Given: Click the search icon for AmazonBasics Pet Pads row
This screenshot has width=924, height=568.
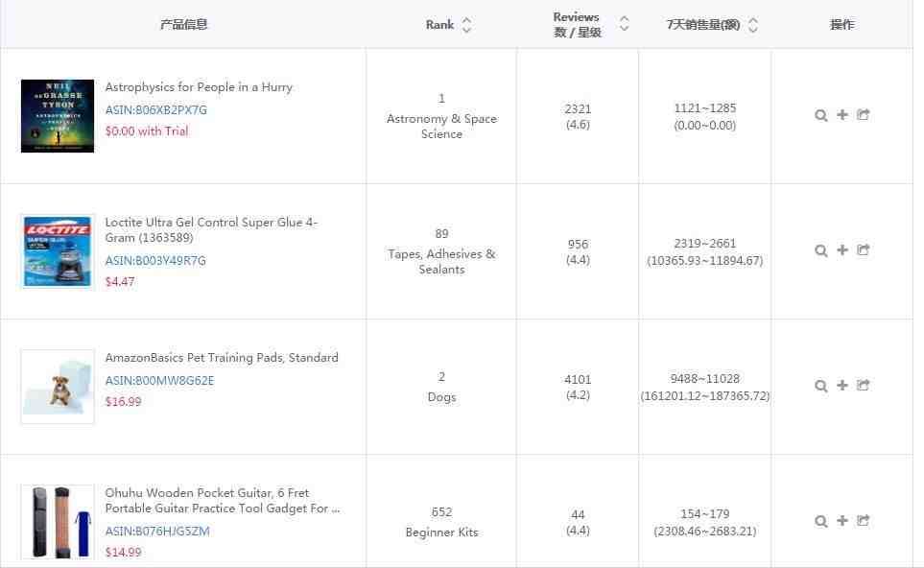Looking at the screenshot, I should [821, 386].
